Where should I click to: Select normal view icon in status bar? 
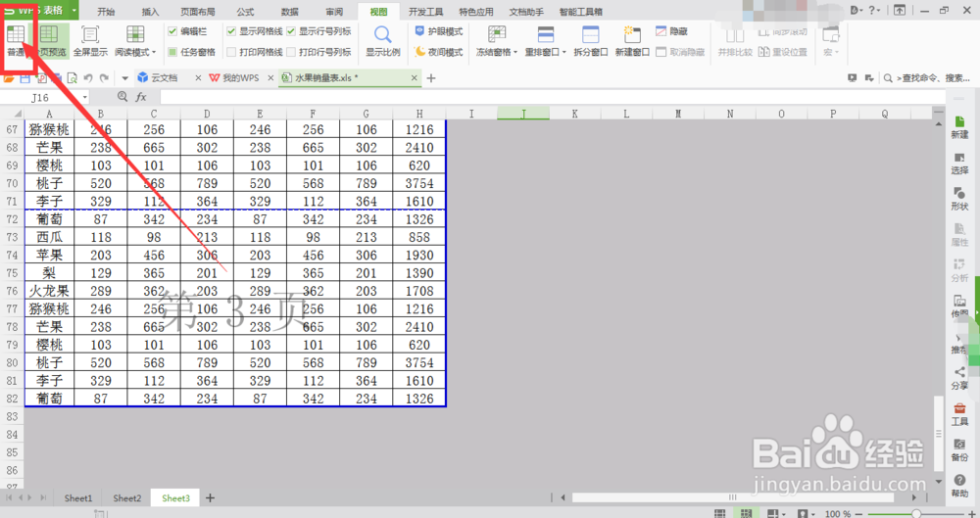[x=720, y=514]
